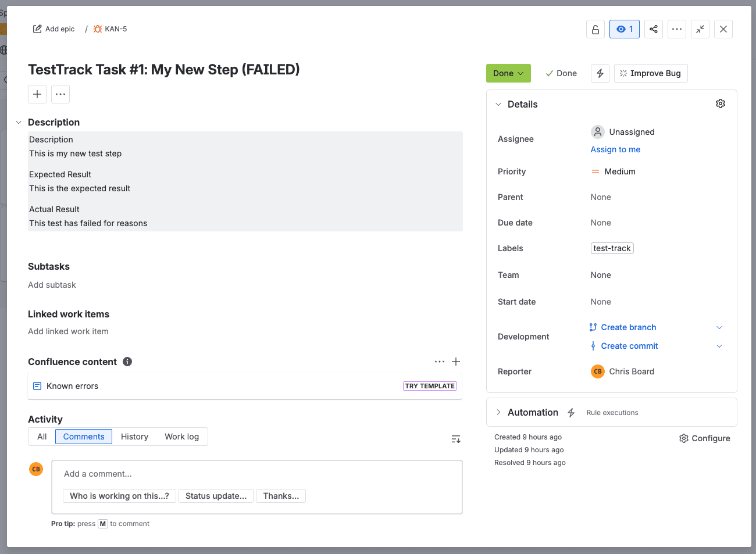
Task: Click the Improve Bug button
Action: click(x=651, y=73)
